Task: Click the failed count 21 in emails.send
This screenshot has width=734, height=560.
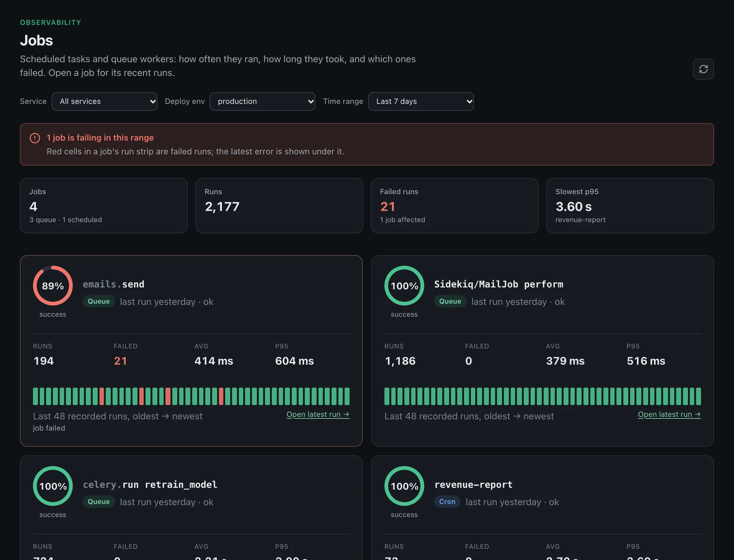Action: 120,361
